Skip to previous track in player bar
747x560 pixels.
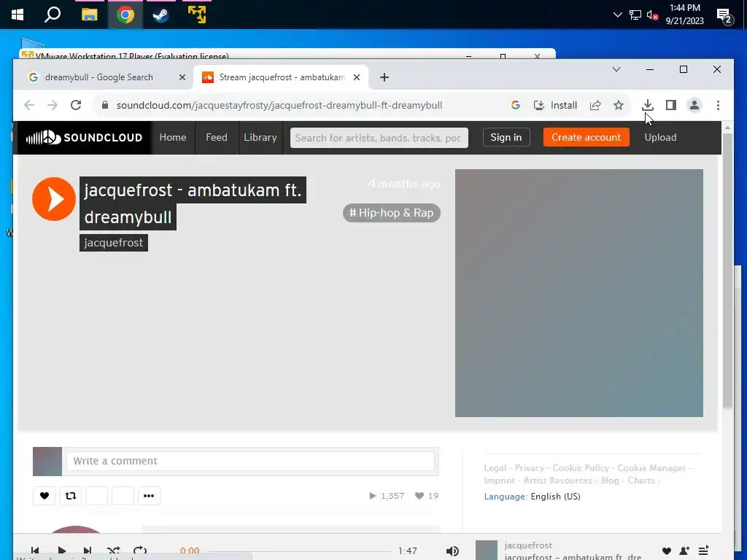[35, 551]
